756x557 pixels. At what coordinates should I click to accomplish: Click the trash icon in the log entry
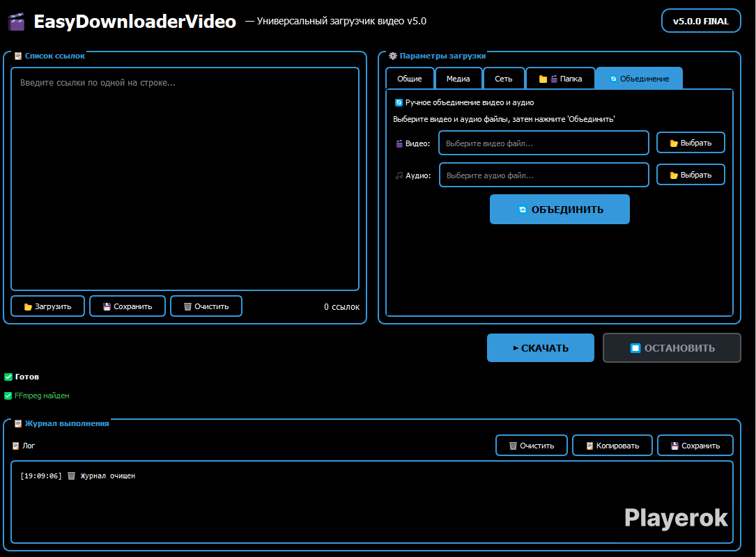point(71,476)
